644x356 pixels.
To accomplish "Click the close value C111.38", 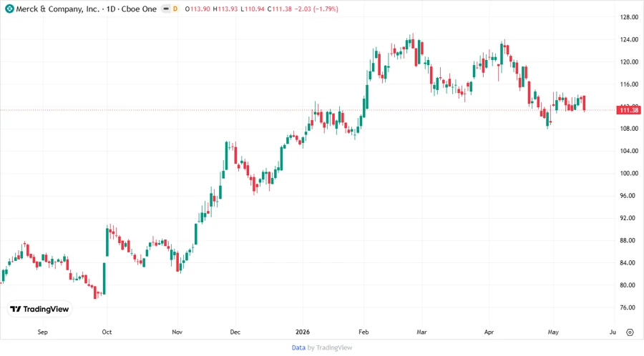I will point(279,9).
